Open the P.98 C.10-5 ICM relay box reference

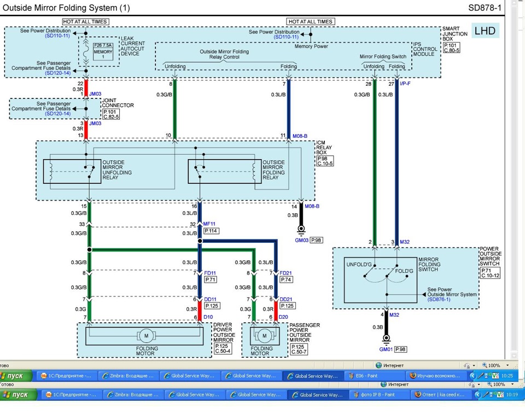[x=325, y=161]
